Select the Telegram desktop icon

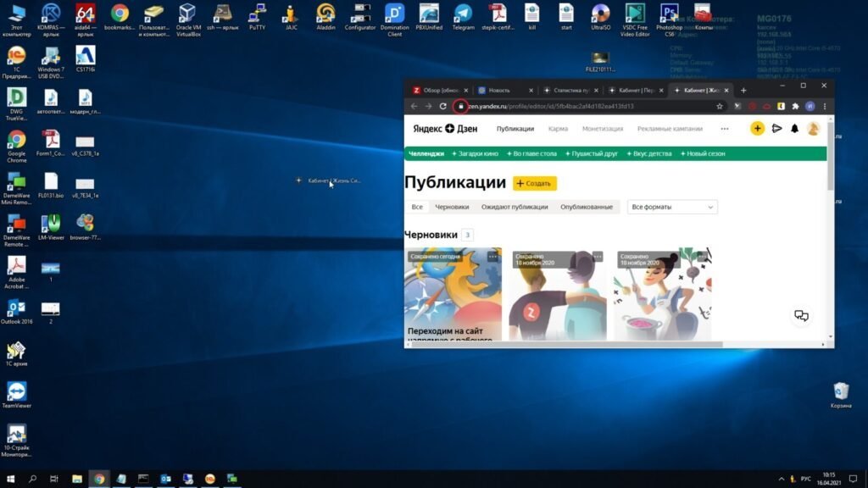click(x=464, y=17)
